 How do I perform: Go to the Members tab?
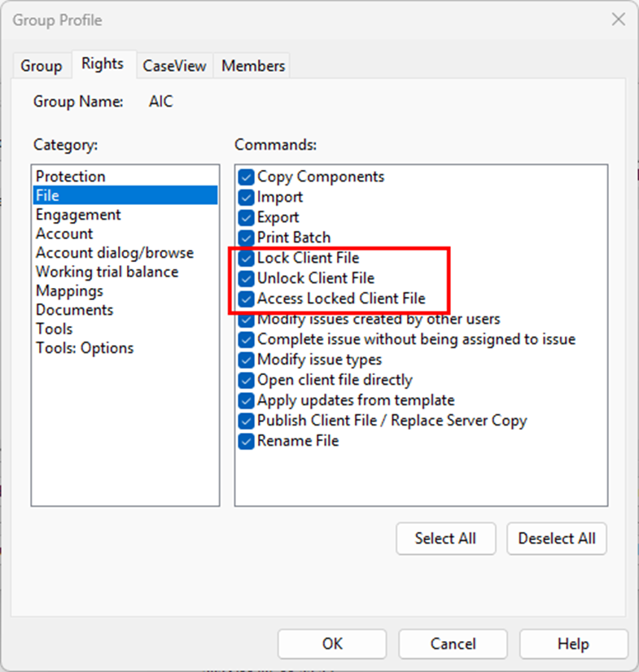tap(253, 66)
